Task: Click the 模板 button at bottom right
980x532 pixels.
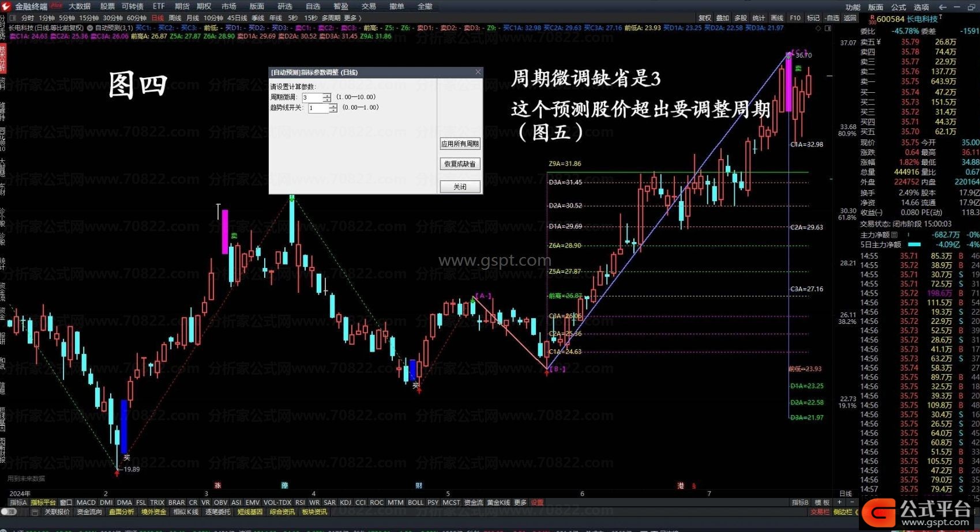Action: point(822,503)
